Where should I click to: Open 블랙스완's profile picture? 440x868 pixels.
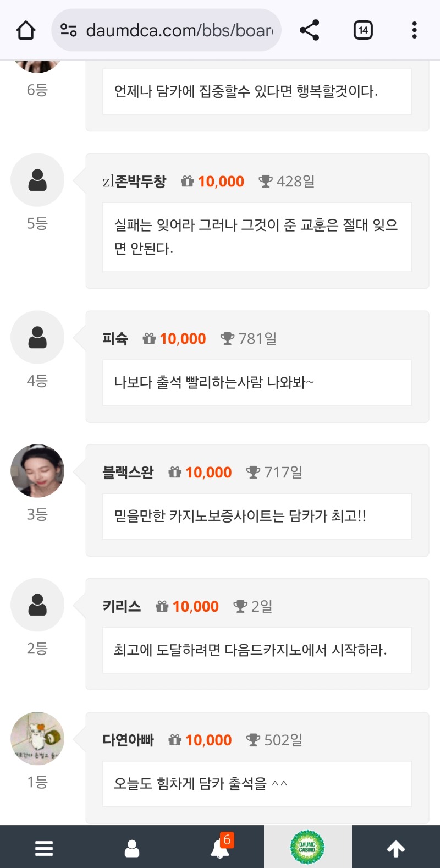(x=37, y=471)
